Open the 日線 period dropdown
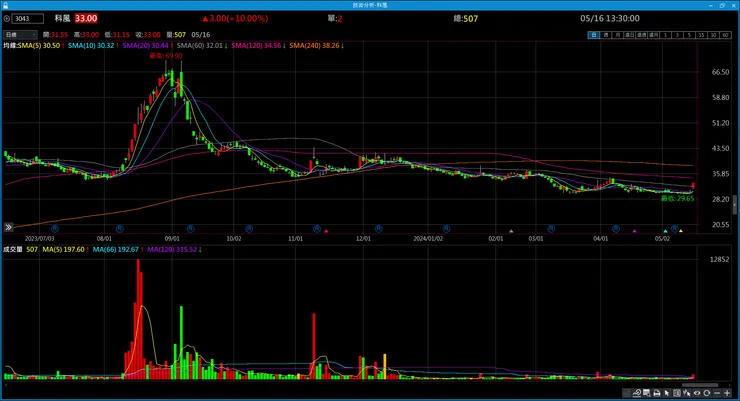Screen dimensions: 740x401 coord(20,35)
